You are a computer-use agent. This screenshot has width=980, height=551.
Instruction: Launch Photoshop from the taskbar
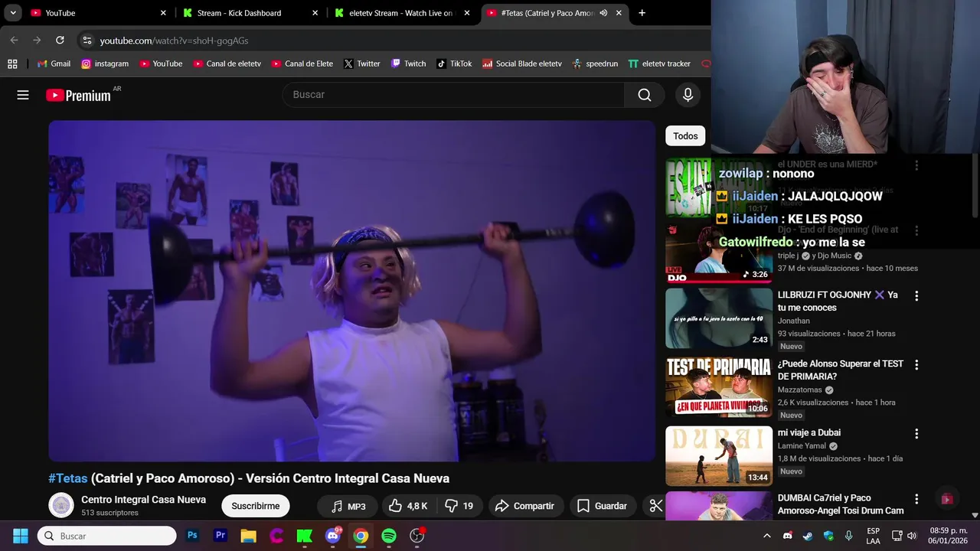coord(193,536)
